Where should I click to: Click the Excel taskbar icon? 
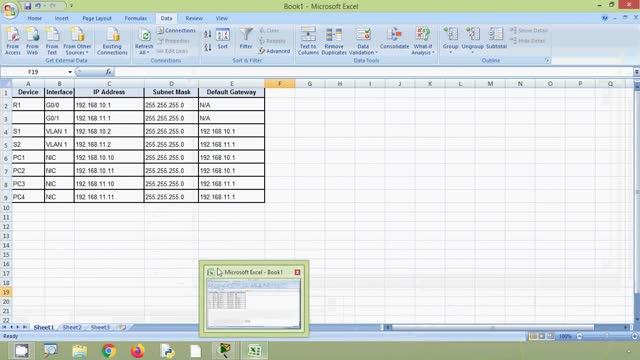pyautogui.click(x=255, y=351)
